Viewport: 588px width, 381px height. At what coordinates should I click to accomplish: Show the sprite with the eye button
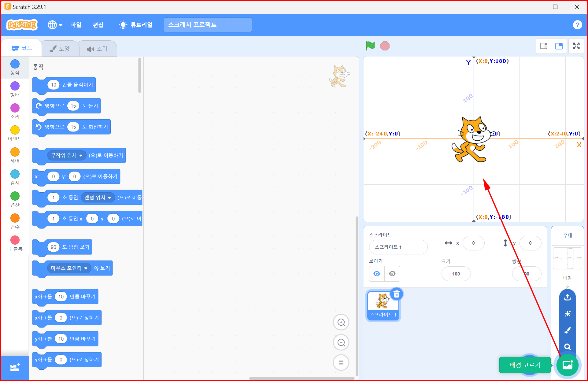point(377,274)
